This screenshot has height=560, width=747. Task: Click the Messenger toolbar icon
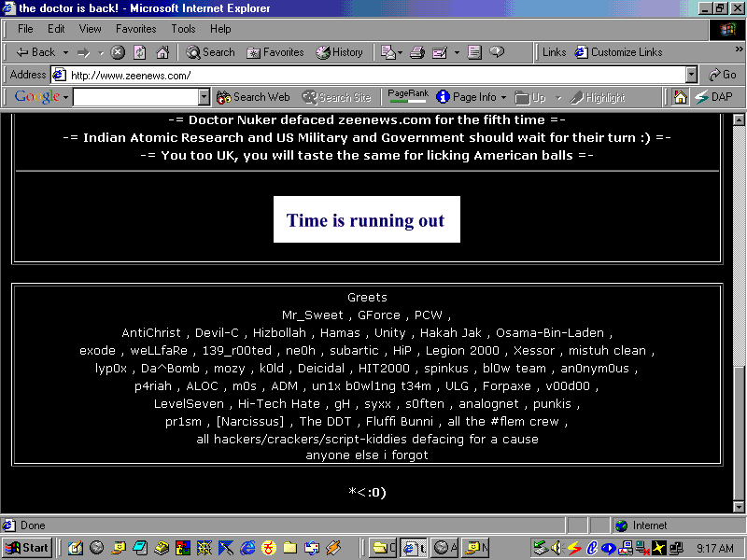pos(497,52)
